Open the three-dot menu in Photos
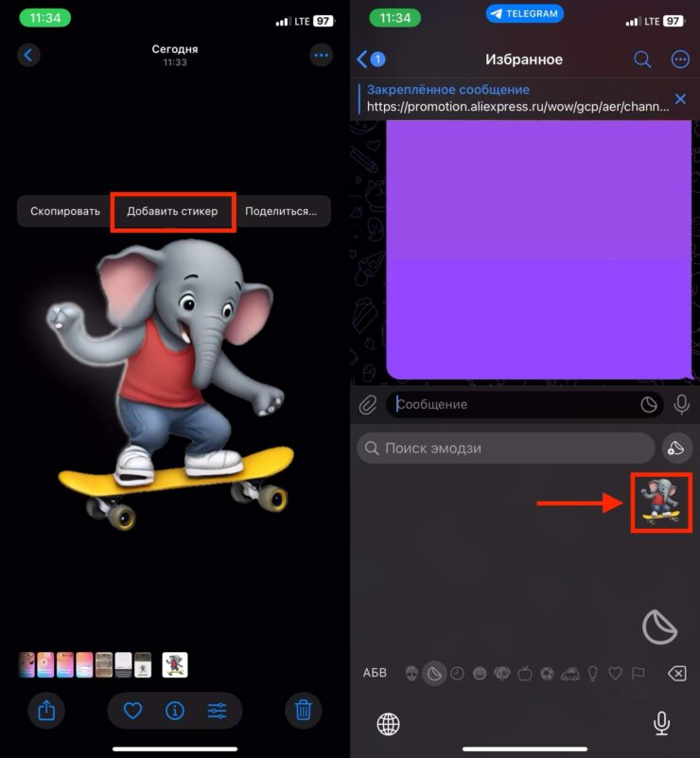700x758 pixels. [x=322, y=55]
